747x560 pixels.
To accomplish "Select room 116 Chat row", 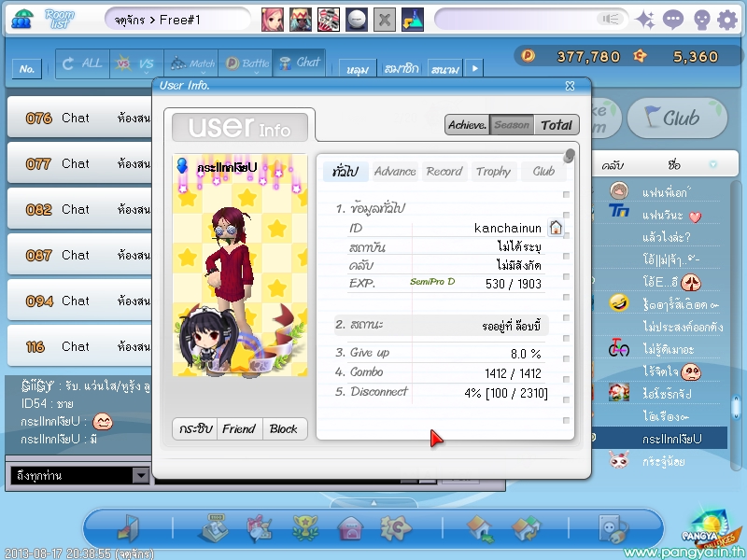I will pos(79,346).
